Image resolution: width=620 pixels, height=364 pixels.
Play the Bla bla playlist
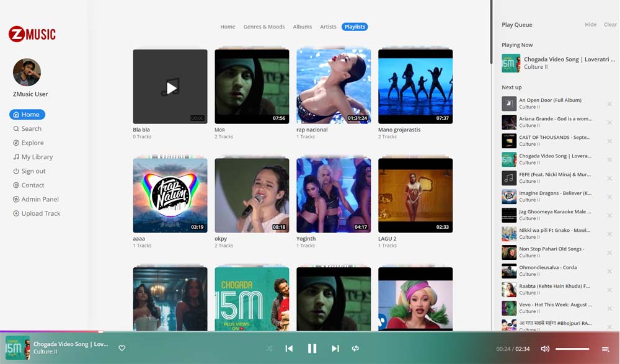click(x=170, y=87)
